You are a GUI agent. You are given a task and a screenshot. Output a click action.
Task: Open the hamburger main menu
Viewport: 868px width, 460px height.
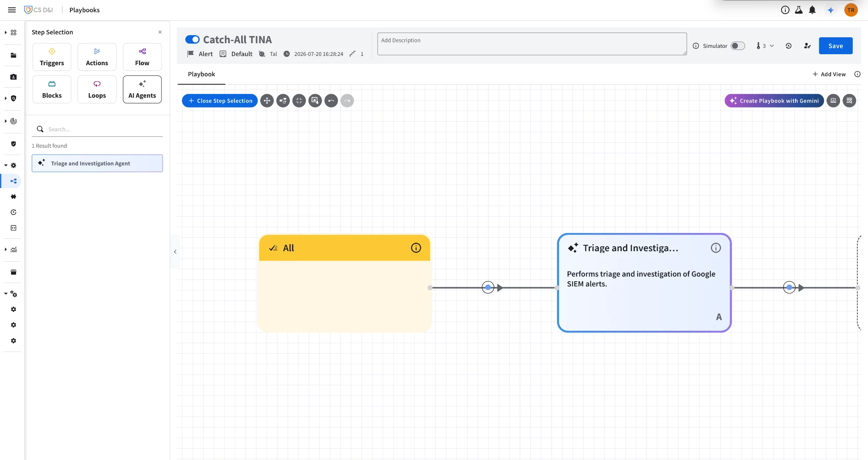12,10
